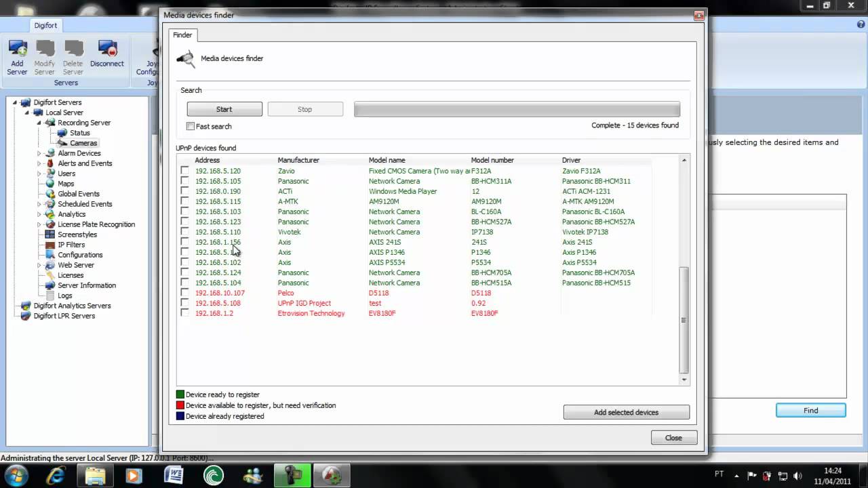Check the Panasonic 192.168.5.105 device
868x488 pixels.
tap(184, 181)
